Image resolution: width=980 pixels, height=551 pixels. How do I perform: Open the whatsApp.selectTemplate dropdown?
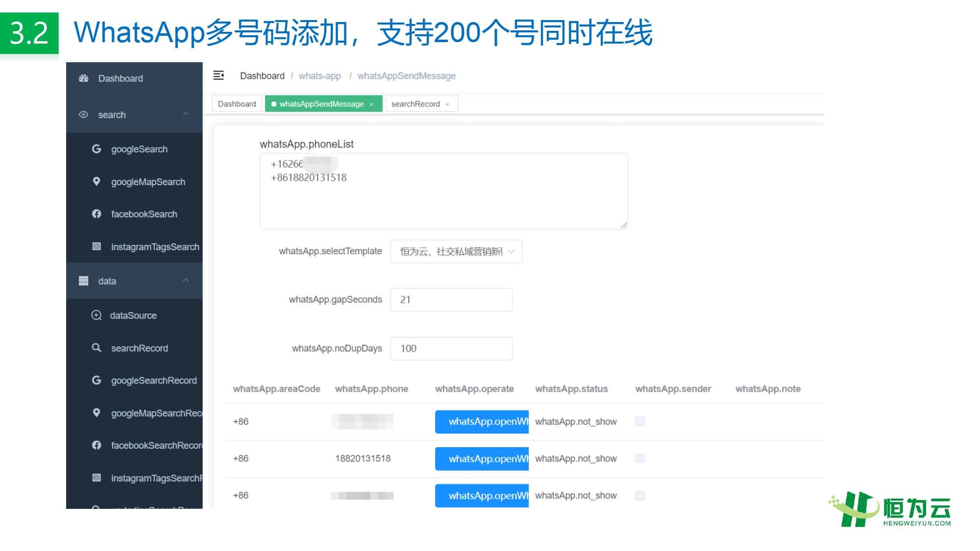coord(456,251)
